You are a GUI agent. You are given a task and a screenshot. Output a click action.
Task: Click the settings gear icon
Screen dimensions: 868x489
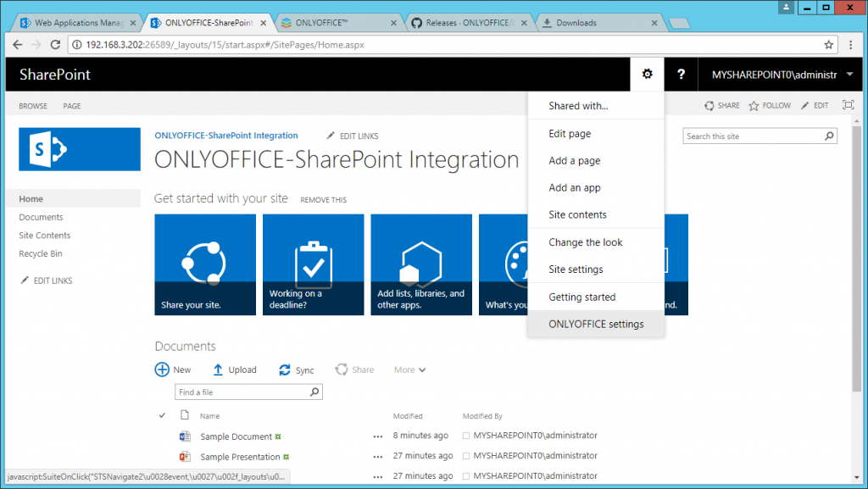648,75
